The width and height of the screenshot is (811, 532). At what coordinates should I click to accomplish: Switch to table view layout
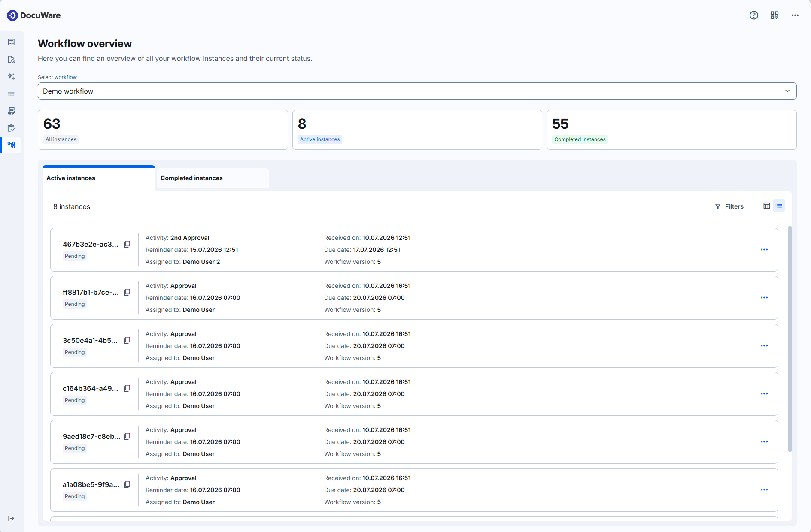point(767,206)
